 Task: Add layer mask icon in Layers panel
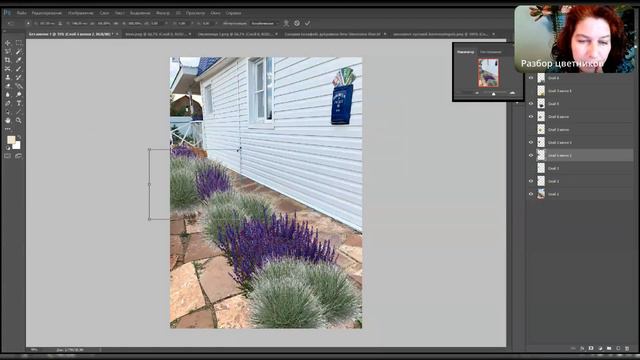(x=591, y=348)
